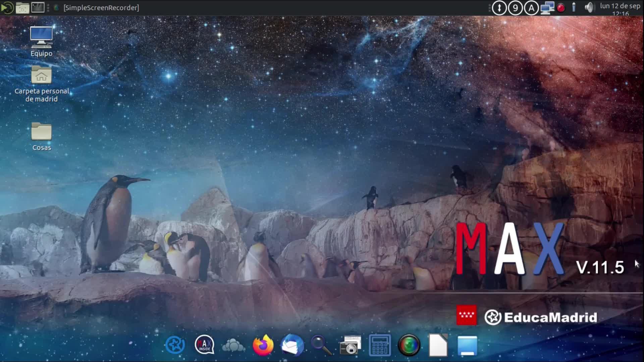Launch the screenshot camera tool

pos(350,345)
